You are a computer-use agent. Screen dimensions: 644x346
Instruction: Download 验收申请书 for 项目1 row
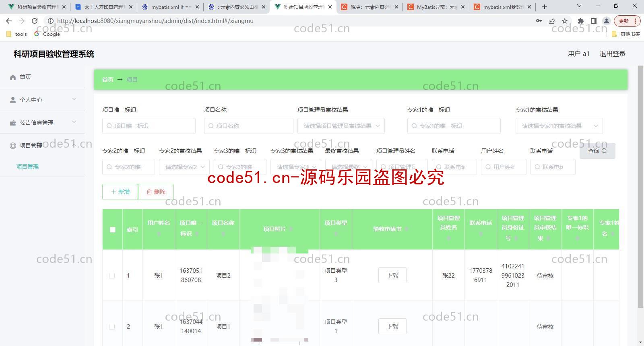pos(392,326)
